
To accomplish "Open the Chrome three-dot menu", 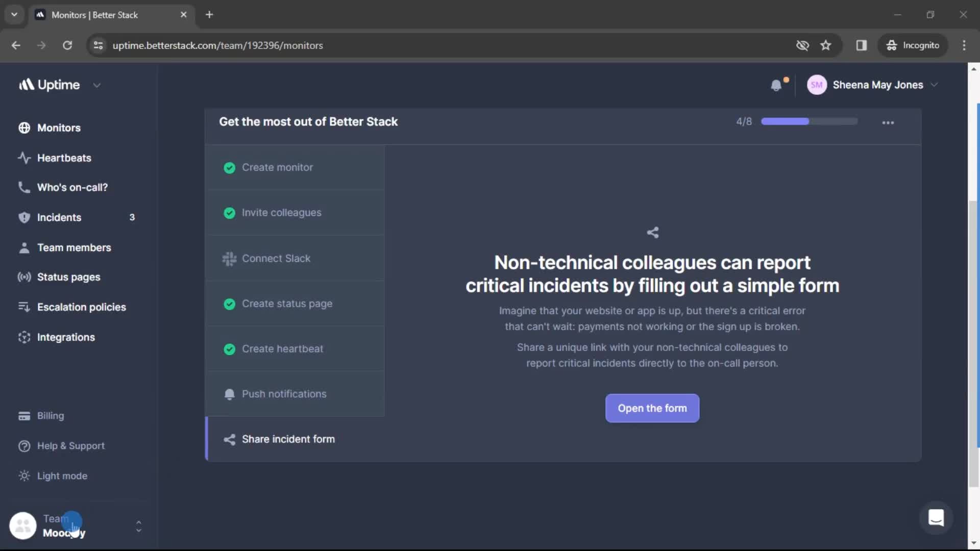I will 964,45.
